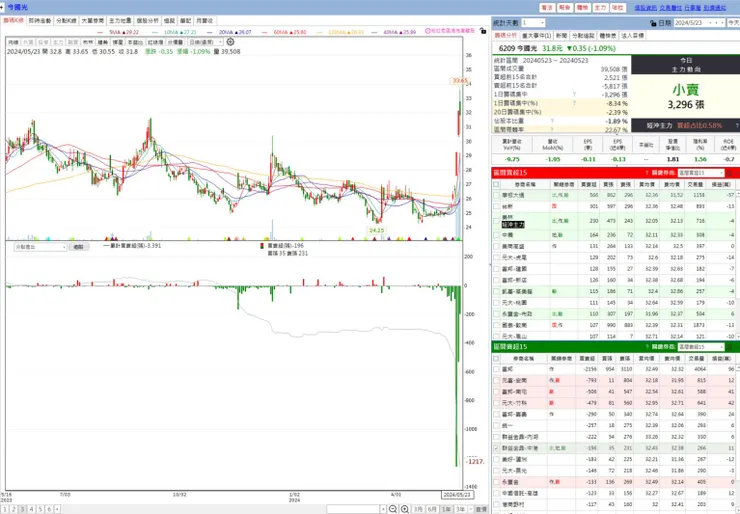The height and width of the screenshot is (514, 740).
Task: Click the 24.25 low price label on chart
Action: [377, 230]
